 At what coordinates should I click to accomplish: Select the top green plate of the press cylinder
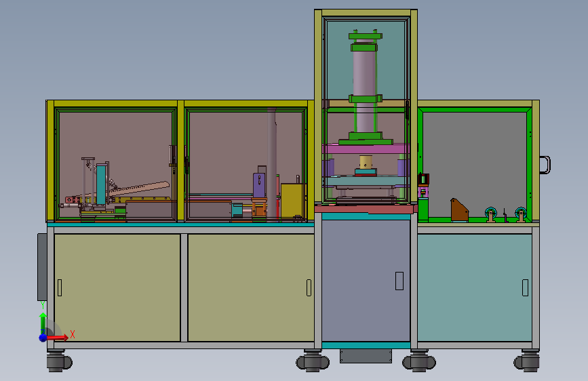click(366, 36)
